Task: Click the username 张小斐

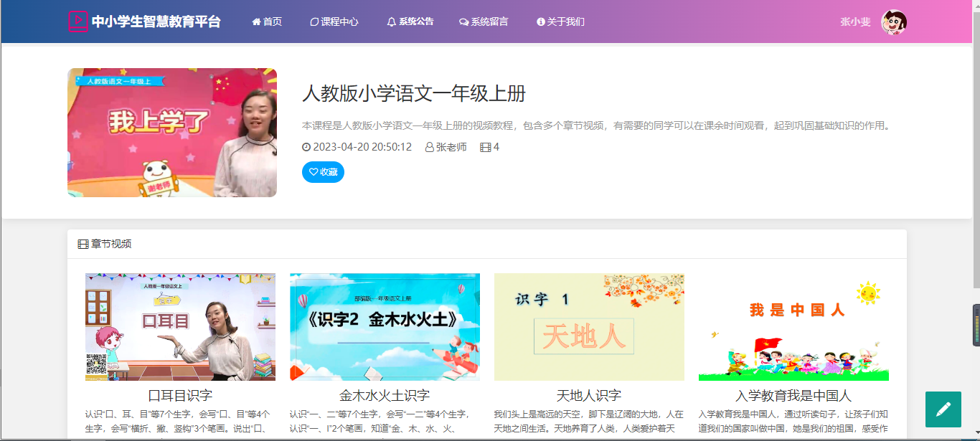Action: pos(855,22)
